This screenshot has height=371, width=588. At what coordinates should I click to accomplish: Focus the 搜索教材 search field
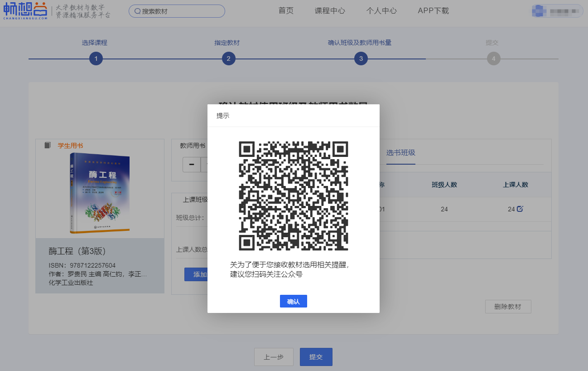click(x=181, y=11)
